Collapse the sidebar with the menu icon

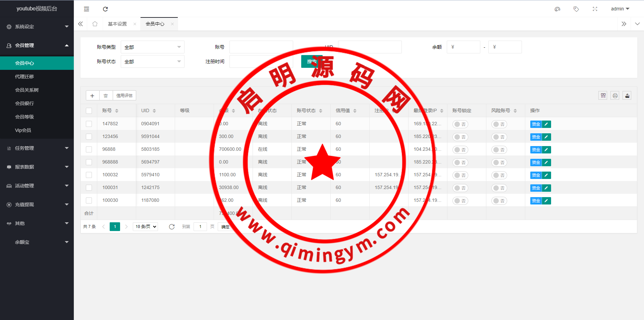[87, 9]
